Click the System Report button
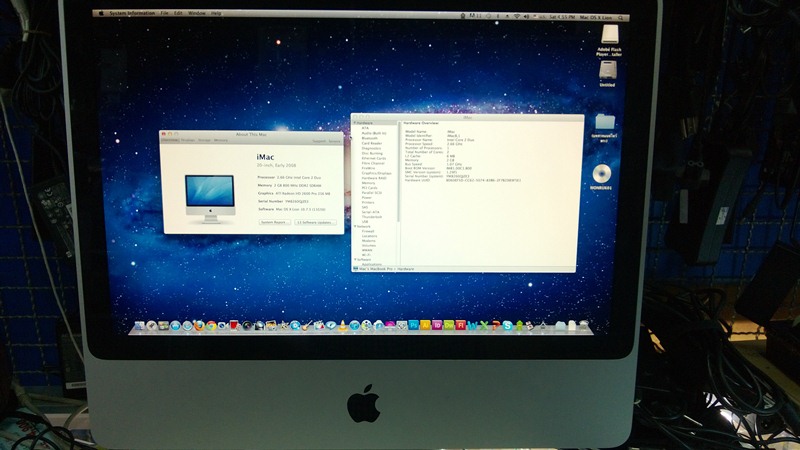The width and height of the screenshot is (800, 450). (274, 222)
